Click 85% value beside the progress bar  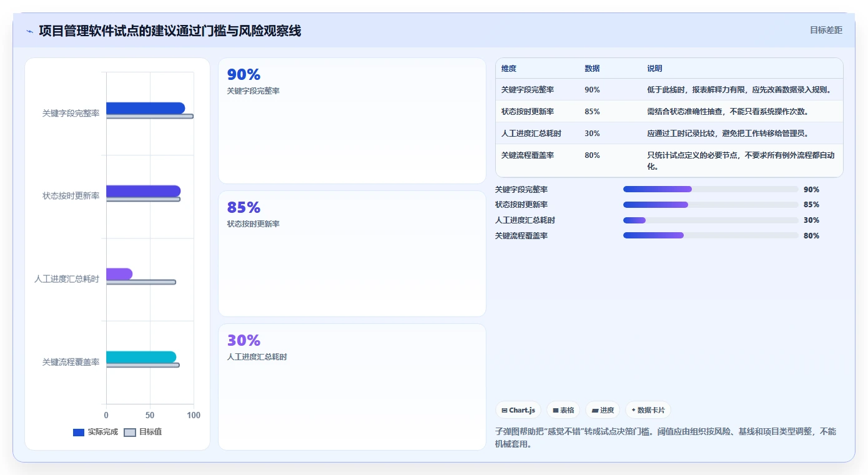coord(811,205)
